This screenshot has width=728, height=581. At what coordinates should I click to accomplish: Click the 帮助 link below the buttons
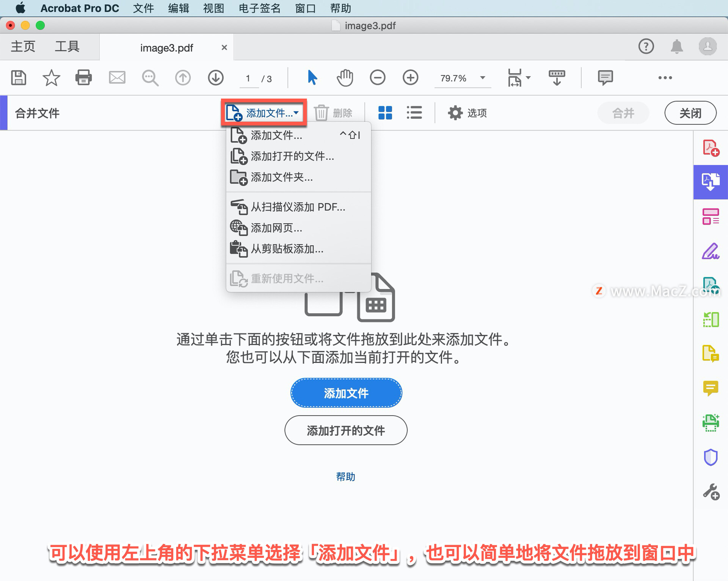345,477
